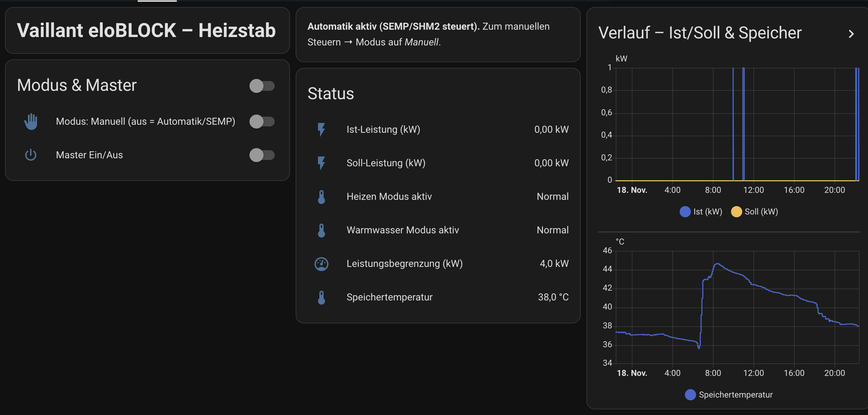868x415 pixels.
Task: Click the Speichertemperatur value 38,0 °C
Action: tap(553, 297)
